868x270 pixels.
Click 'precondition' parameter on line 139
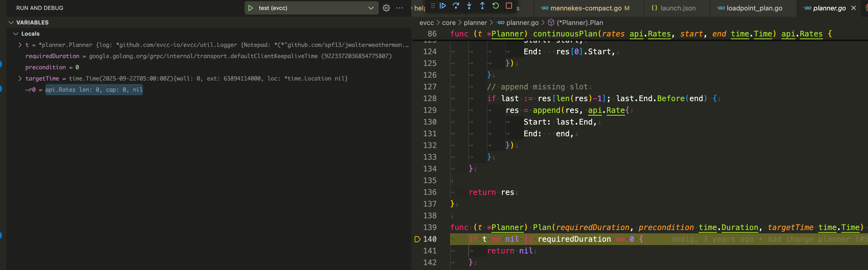click(x=666, y=227)
